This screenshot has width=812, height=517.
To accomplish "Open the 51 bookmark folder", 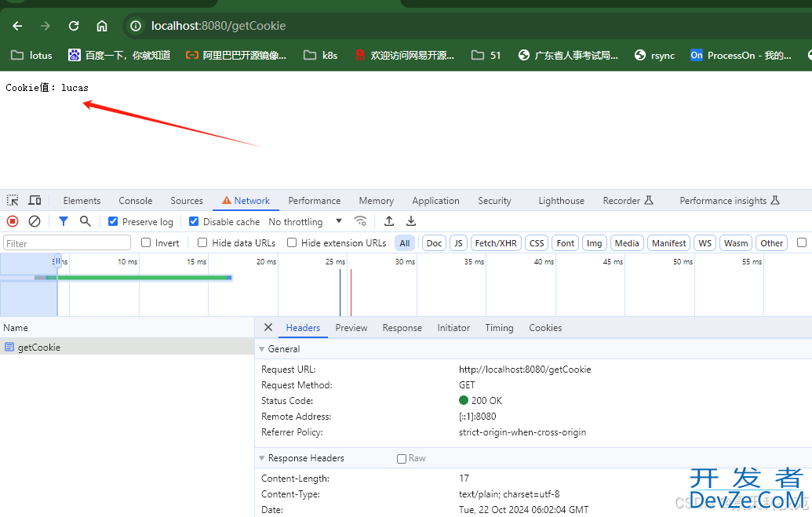I will [486, 56].
